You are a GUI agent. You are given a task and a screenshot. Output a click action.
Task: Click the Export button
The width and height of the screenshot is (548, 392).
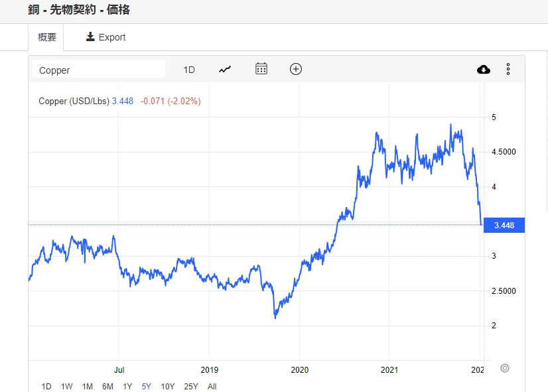pyautogui.click(x=105, y=37)
